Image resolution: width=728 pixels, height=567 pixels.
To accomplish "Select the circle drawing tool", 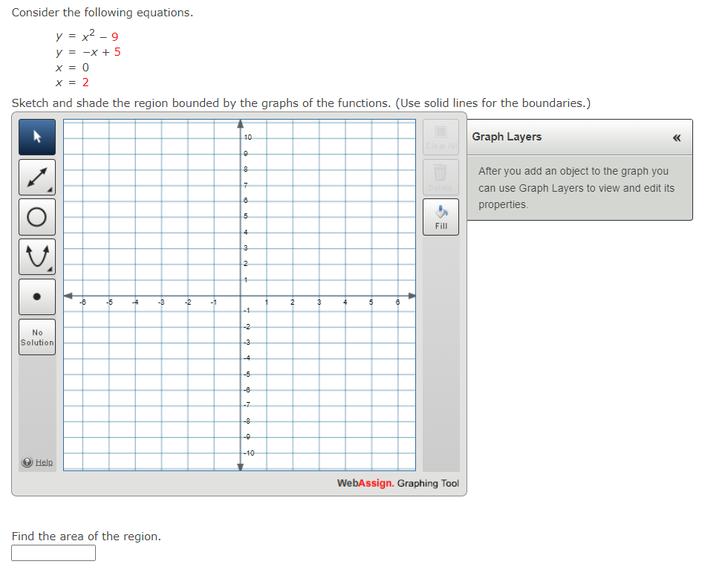I will 36,216.
